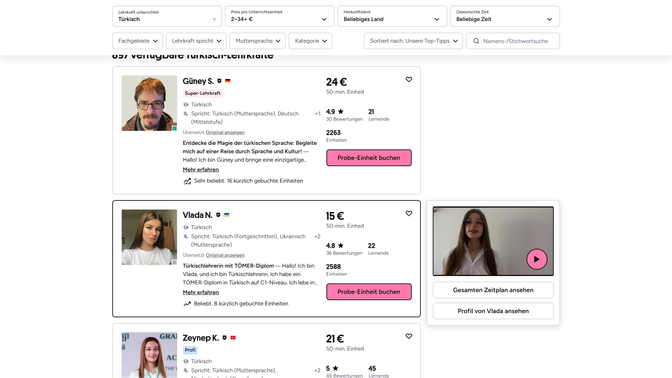Viewport: 672px width, 378px height.
Task: Book trial lesson with Vlada N.
Action: click(369, 292)
